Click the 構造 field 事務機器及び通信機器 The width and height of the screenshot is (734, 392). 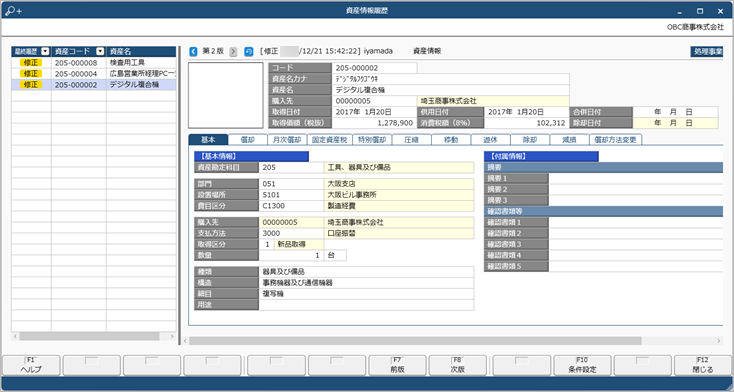tap(366, 283)
